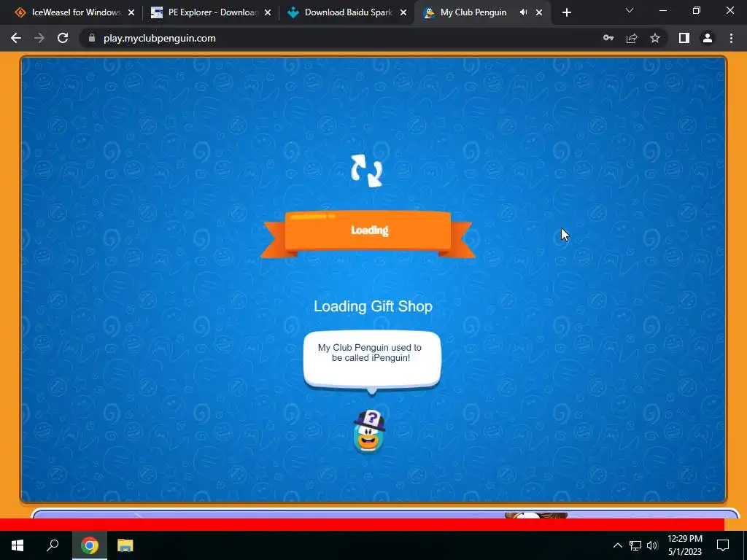Open the taskbar clock and date

click(684, 545)
